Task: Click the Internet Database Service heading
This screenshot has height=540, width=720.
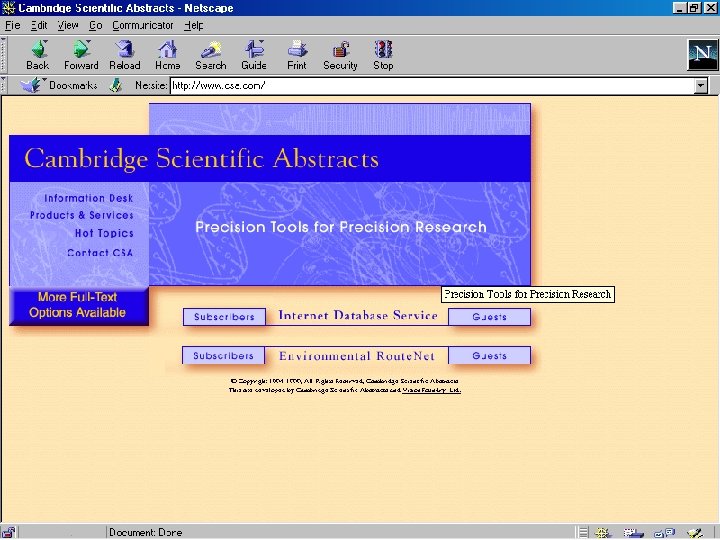Action: [x=358, y=315]
